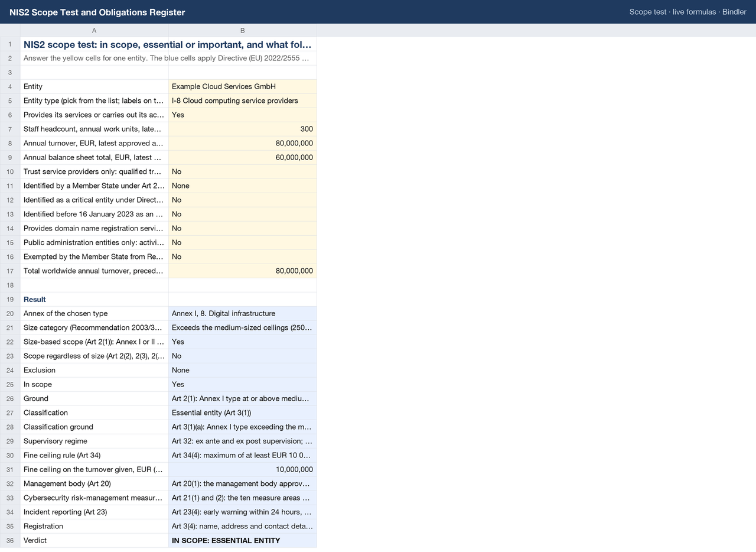This screenshot has height=552, width=756.
Task: Click the 'Entity type' label cell
Action: pyautogui.click(x=94, y=100)
